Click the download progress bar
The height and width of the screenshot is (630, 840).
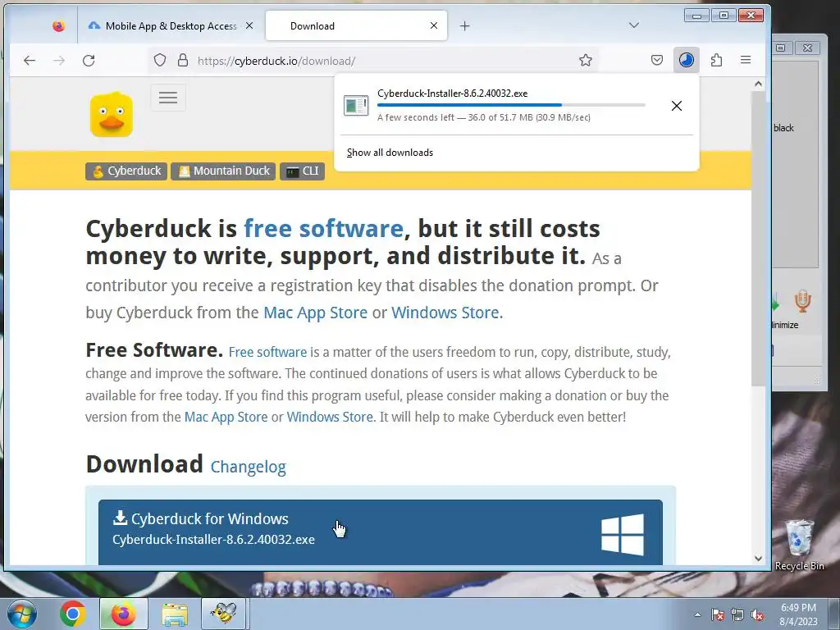pyautogui.click(x=511, y=105)
